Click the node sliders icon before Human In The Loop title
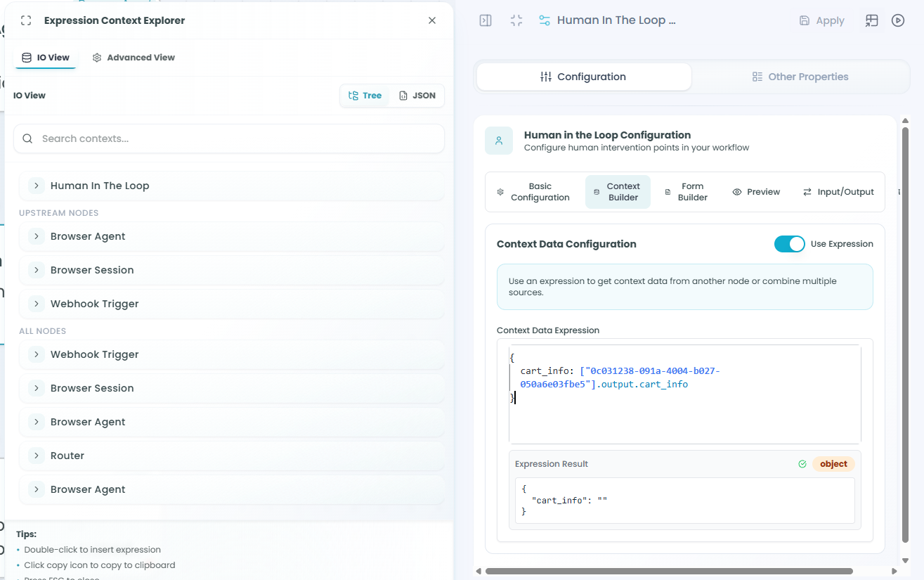924x580 pixels. pyautogui.click(x=545, y=20)
